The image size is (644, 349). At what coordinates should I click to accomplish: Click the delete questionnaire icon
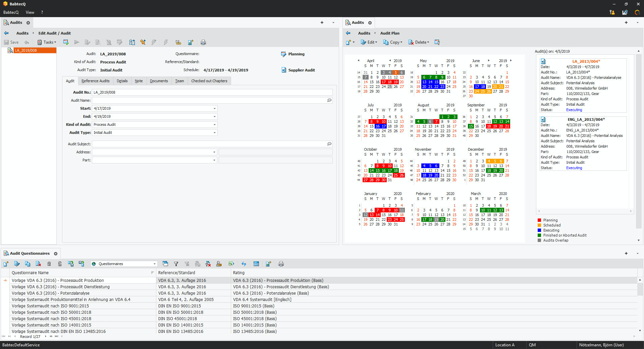click(38, 264)
